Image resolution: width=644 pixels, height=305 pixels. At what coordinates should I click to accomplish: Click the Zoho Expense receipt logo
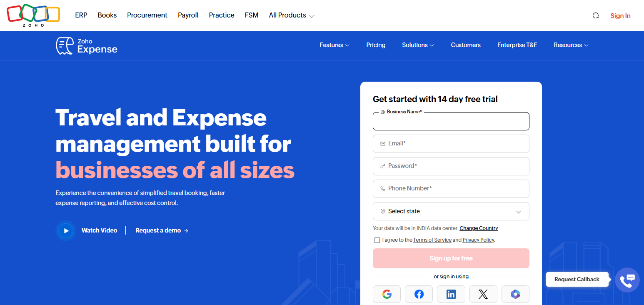coord(87,46)
